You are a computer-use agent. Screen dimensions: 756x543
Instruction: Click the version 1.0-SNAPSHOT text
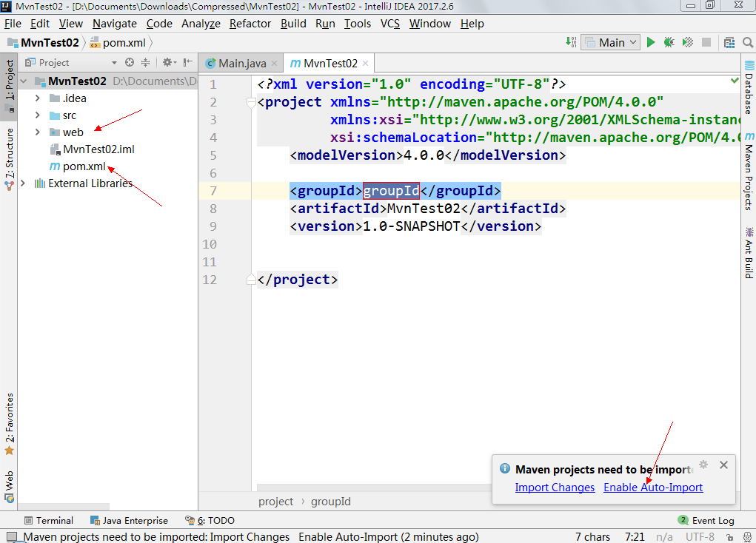click(x=411, y=226)
